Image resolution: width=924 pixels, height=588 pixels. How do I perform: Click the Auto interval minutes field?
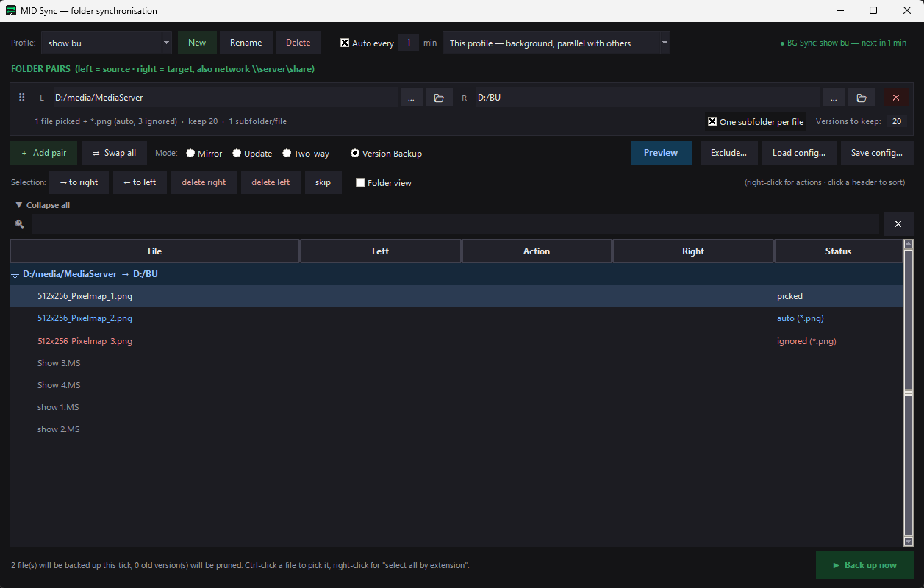409,43
